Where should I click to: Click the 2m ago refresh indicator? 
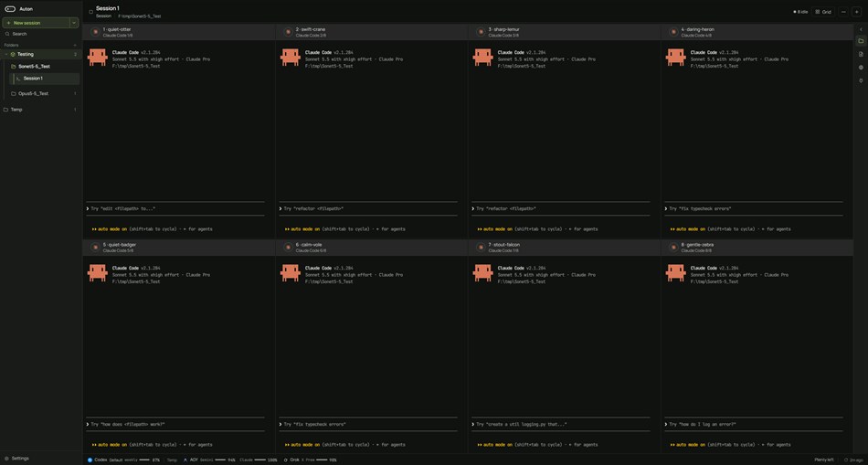coord(853,460)
